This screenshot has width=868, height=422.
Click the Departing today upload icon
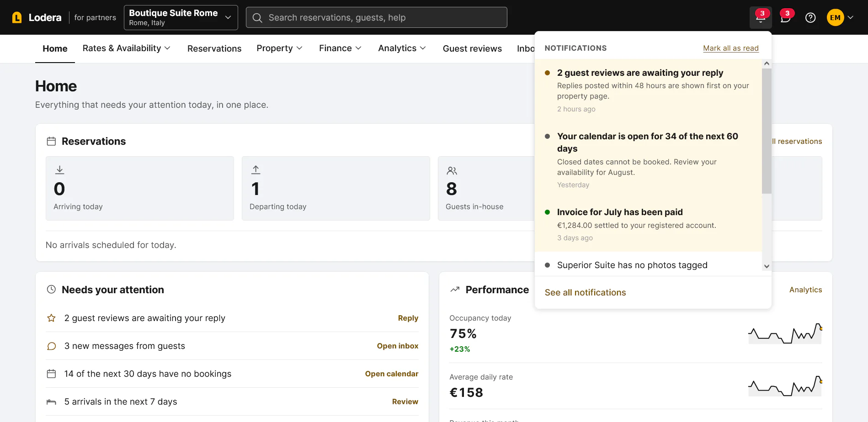point(256,170)
